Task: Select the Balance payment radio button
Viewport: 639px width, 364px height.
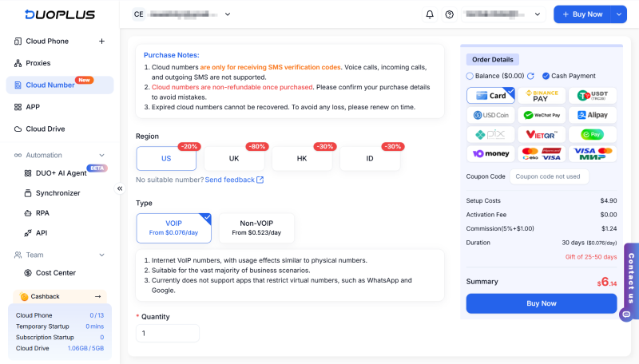Action: pos(470,76)
